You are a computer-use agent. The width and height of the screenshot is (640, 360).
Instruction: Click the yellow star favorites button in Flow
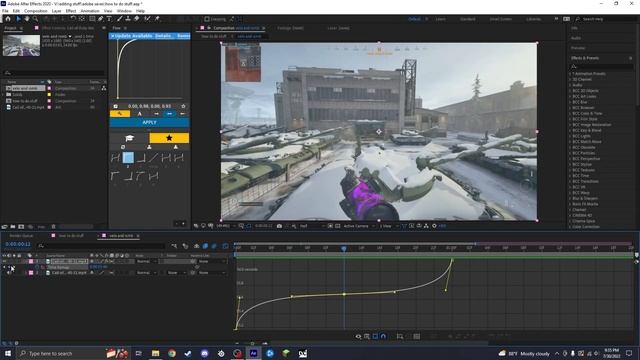point(169,138)
